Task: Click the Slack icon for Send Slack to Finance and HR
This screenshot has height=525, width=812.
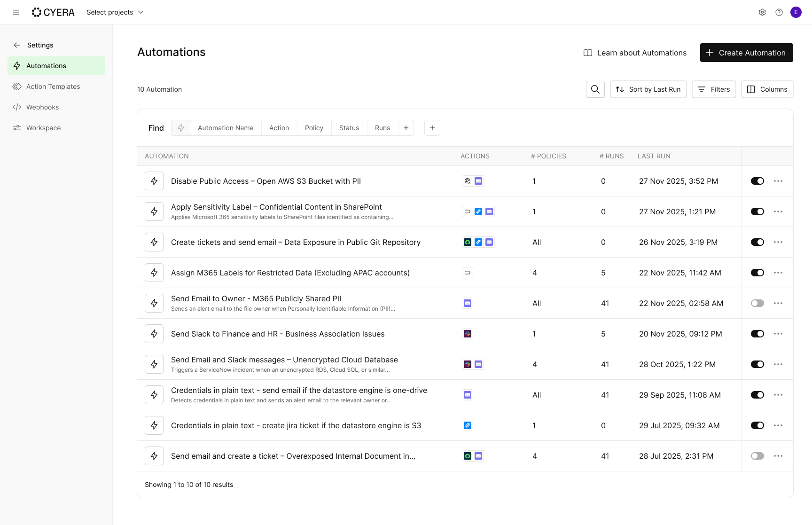Action: [467, 334]
